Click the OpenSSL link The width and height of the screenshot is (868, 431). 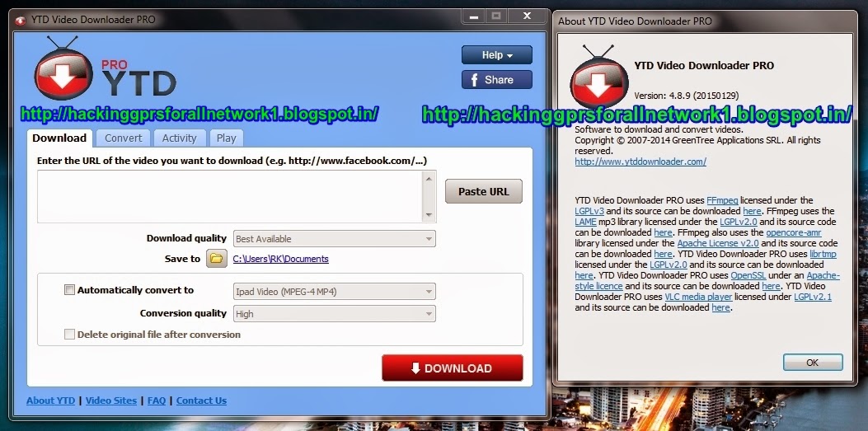748,275
